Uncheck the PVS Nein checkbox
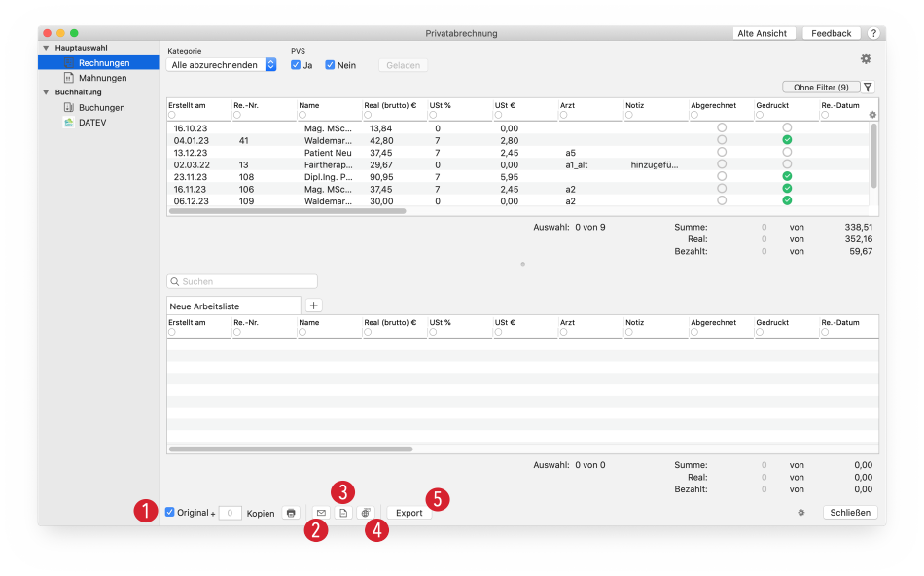924x576 pixels. pyautogui.click(x=330, y=65)
